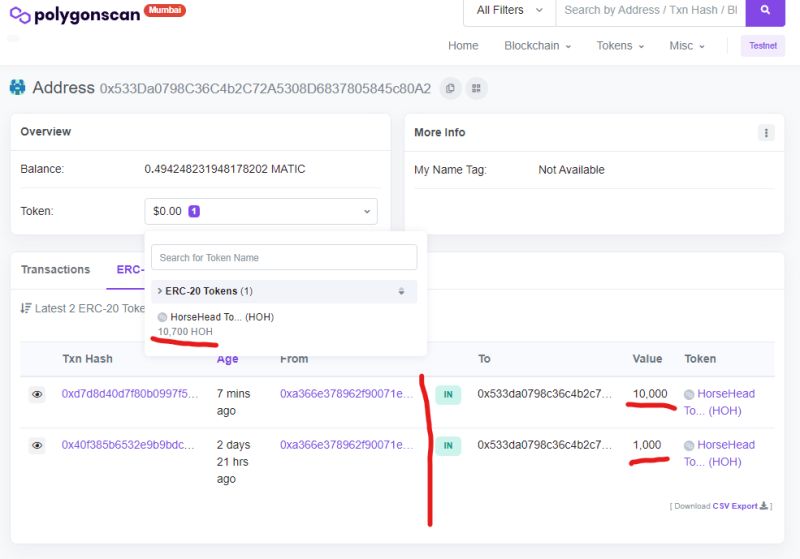This screenshot has width=800, height=559.
Task: Open sender 0xa366e378962f90071e in 2 days row
Action: [346, 445]
